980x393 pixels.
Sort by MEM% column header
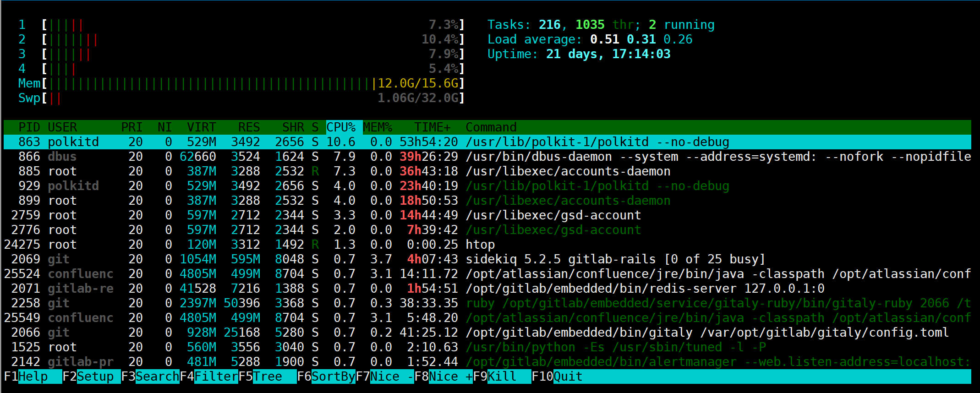click(378, 127)
